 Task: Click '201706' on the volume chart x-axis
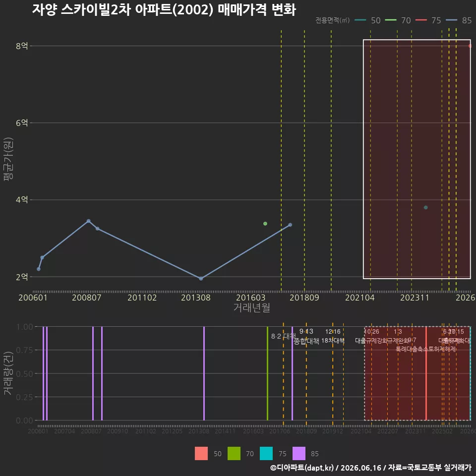coord(280,431)
